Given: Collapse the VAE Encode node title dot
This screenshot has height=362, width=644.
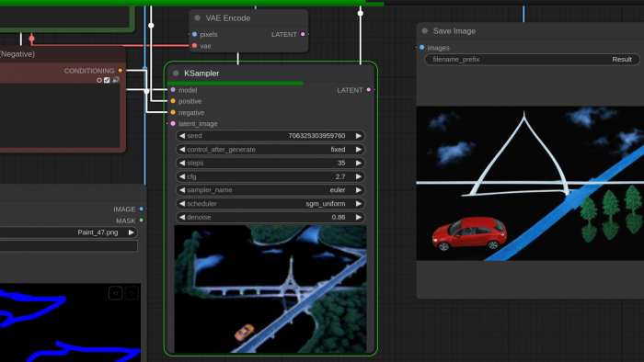Looking at the screenshot, I should tap(197, 17).
